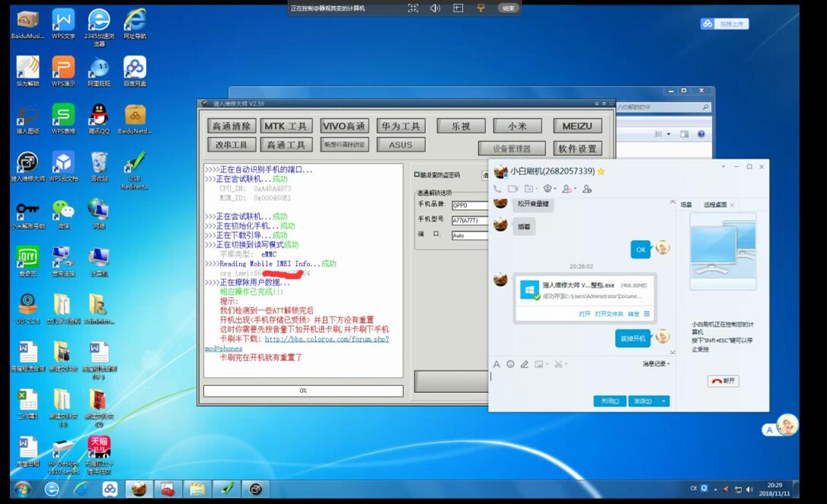Start a video call in QQ chat
This screenshot has height=504, width=827.
pyautogui.click(x=512, y=189)
